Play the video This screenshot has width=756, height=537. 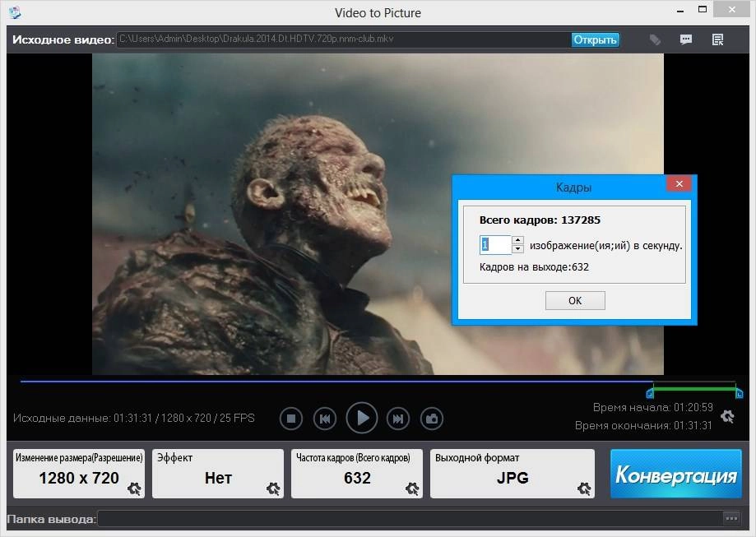(362, 418)
